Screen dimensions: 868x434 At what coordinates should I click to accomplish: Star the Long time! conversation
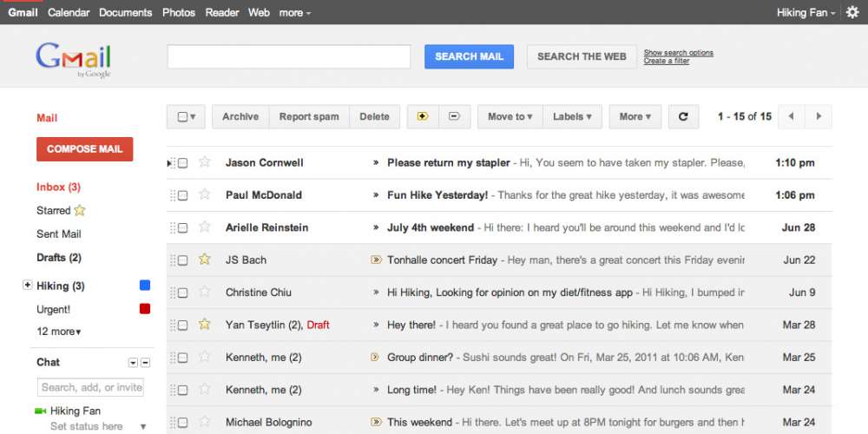click(x=205, y=389)
